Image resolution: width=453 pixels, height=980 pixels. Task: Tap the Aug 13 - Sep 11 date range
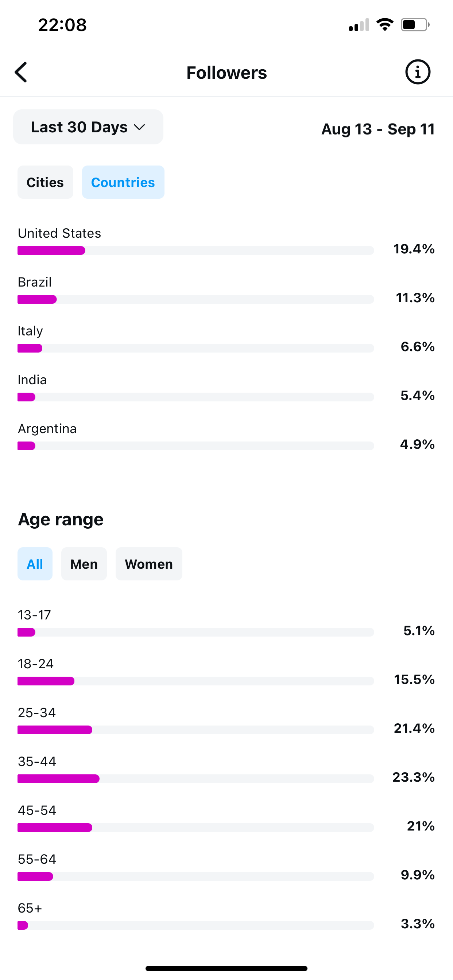(x=377, y=129)
